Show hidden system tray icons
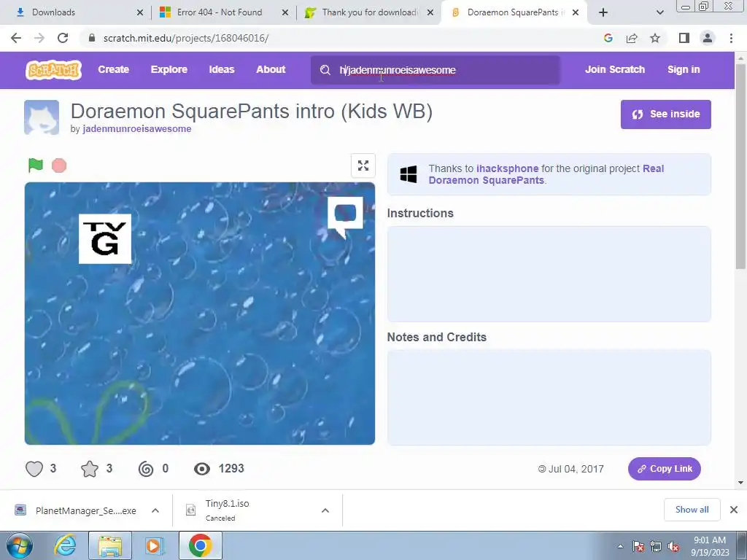This screenshot has height=560, width=747. coord(620,546)
